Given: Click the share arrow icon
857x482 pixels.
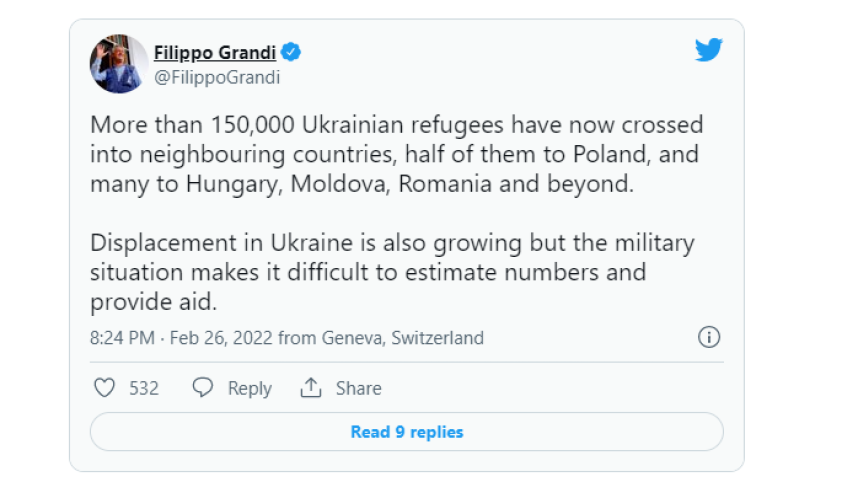Looking at the screenshot, I should pos(311,388).
